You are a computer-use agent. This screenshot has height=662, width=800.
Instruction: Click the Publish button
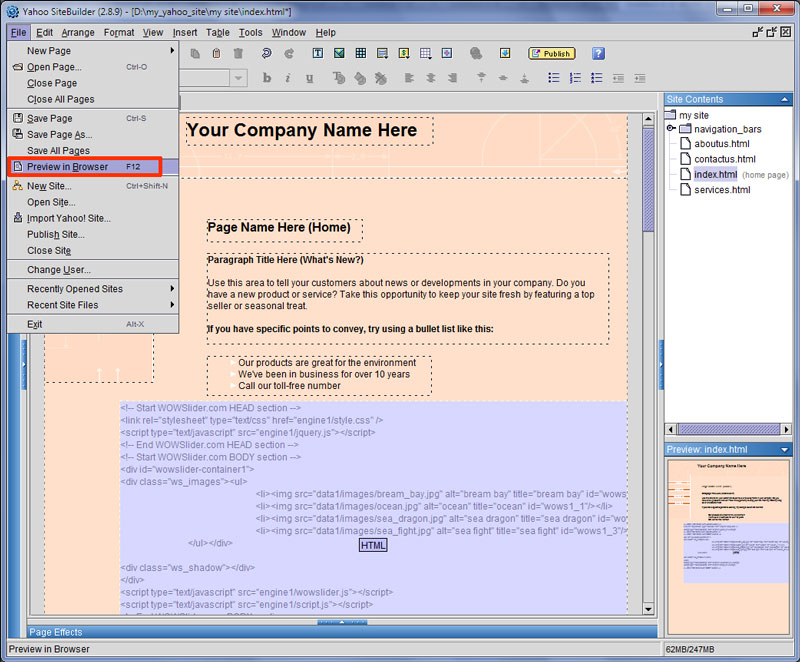(552, 54)
